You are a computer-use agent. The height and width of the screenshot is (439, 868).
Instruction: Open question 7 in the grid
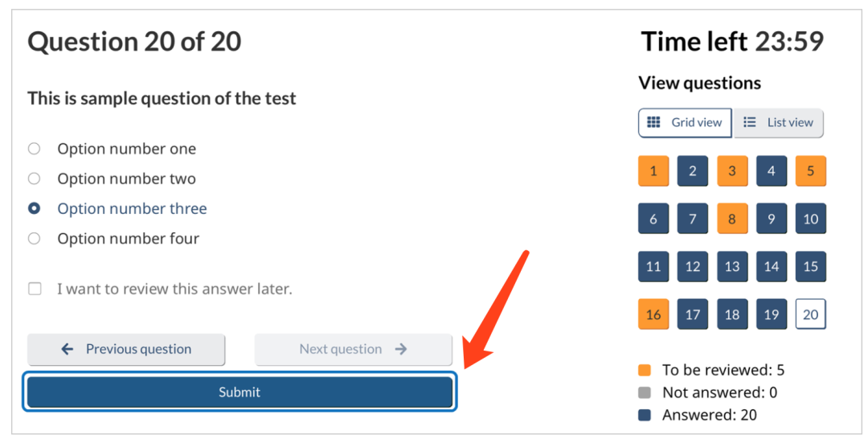coord(693,219)
